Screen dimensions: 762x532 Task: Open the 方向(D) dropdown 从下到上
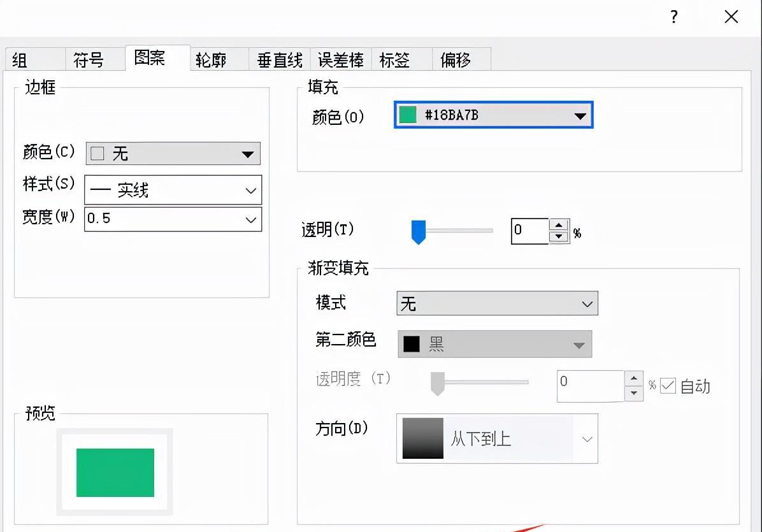[x=497, y=438]
